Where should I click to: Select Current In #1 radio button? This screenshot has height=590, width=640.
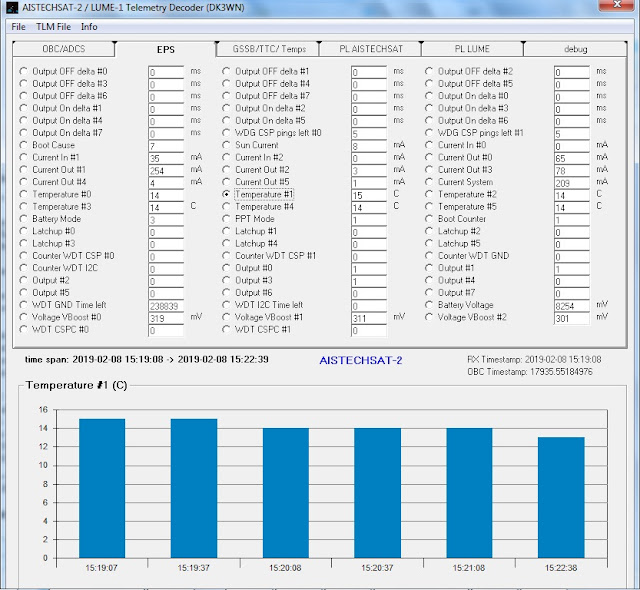(x=24, y=157)
